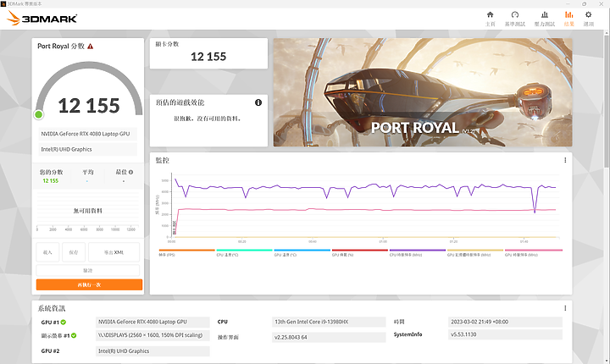This screenshot has width=610, height=364.
Task: Toggle the purple CPU clock frequency legend swatch
Action: (x=418, y=250)
